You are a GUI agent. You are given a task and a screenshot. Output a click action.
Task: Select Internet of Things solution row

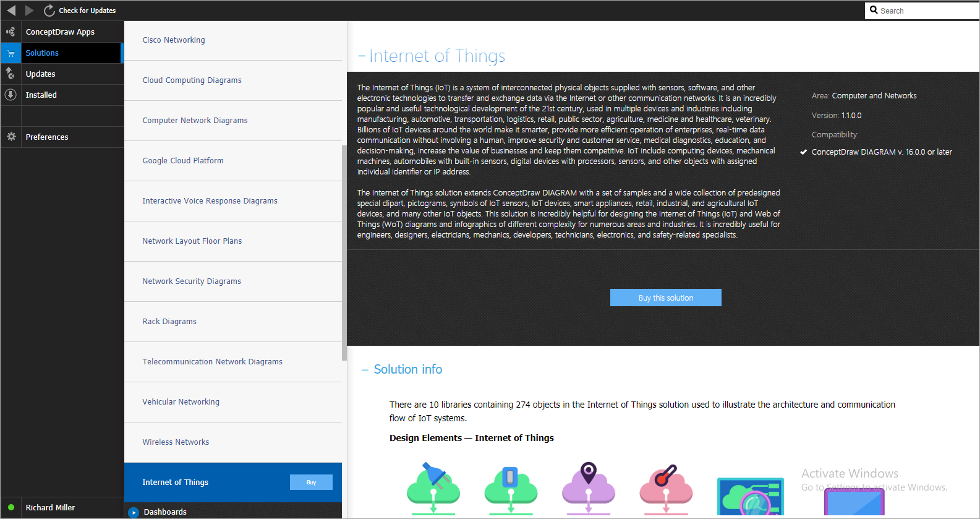pos(233,483)
